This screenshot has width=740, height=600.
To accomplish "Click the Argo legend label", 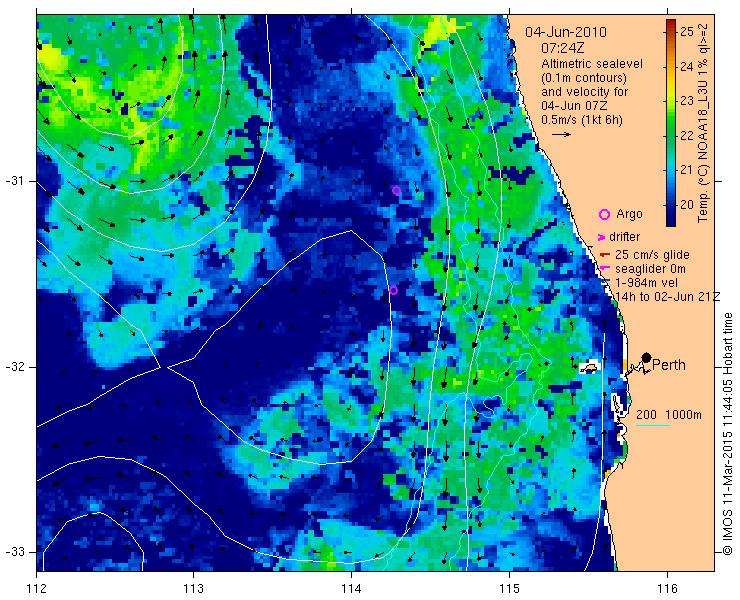I will [630, 214].
